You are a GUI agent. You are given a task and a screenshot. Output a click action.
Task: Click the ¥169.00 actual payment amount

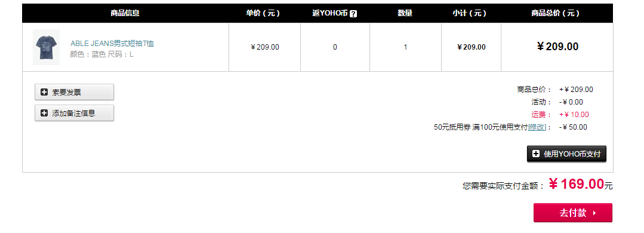[x=576, y=184]
